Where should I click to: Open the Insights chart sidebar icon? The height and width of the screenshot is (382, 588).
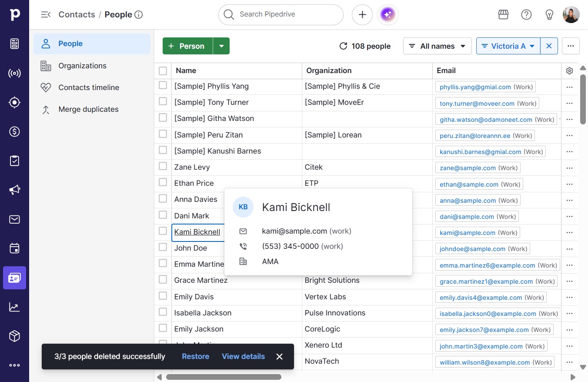[x=14, y=307]
